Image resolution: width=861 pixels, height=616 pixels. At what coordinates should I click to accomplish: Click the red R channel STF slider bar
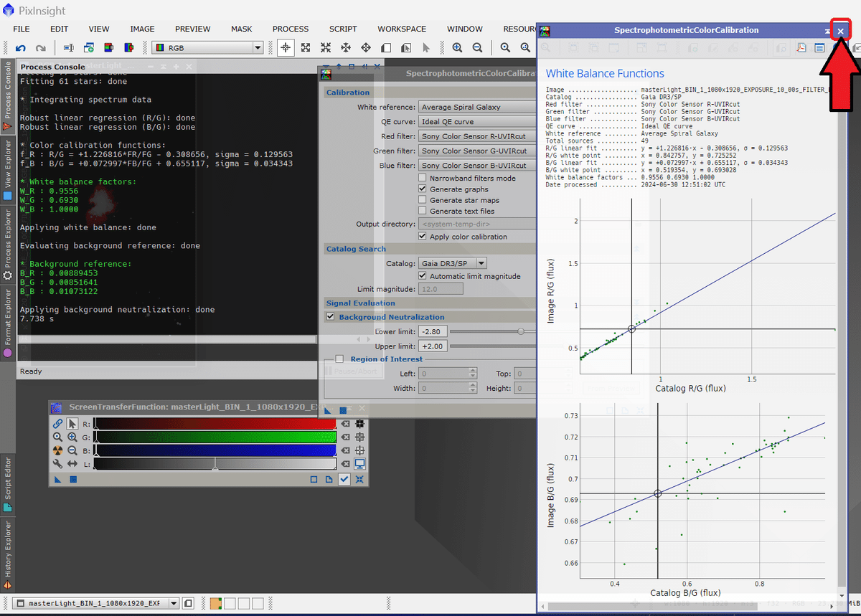pyautogui.click(x=215, y=424)
